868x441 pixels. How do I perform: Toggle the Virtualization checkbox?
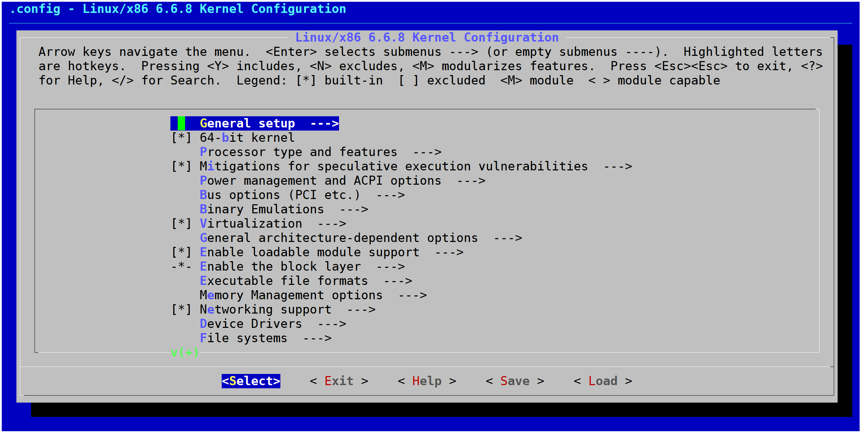(x=181, y=223)
